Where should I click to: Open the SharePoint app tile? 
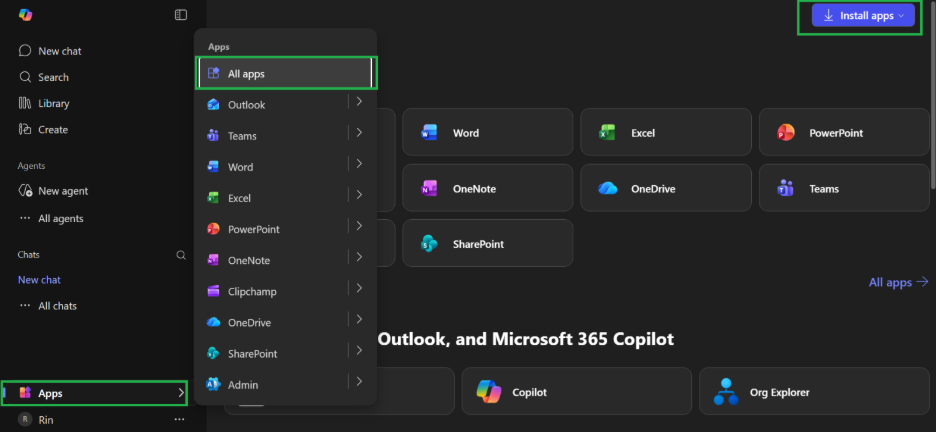(x=488, y=243)
